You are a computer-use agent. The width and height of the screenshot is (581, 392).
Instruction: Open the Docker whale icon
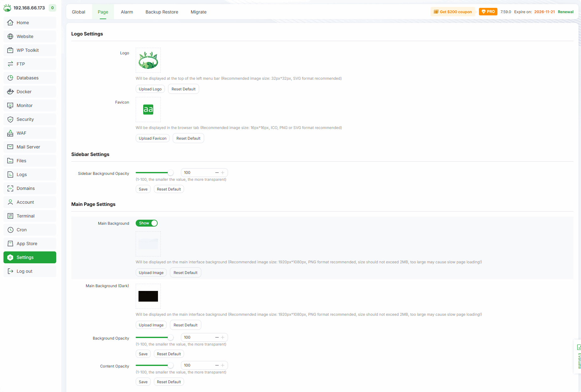click(10, 92)
